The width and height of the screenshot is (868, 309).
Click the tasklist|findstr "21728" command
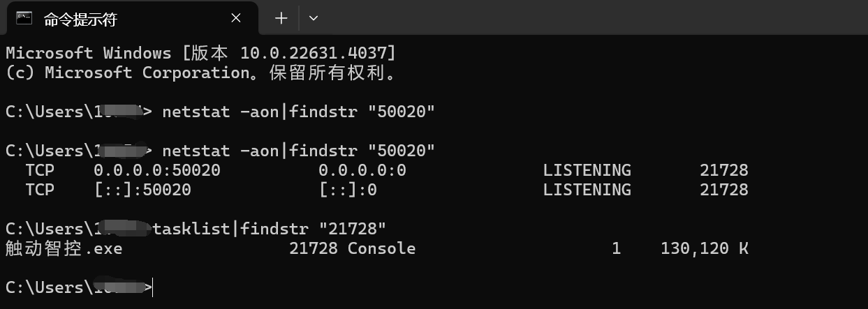pos(270,229)
